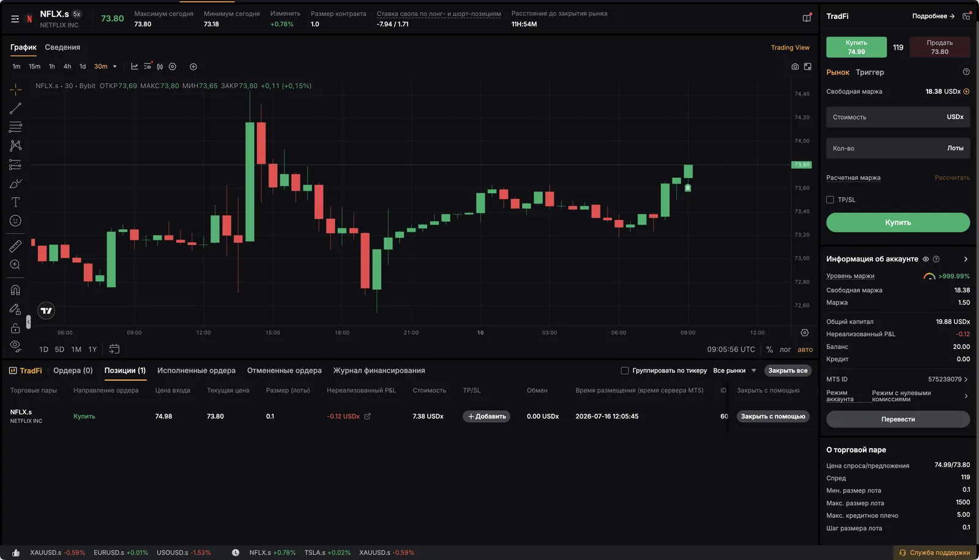Open the chart display options icon with red dot

[147, 66]
